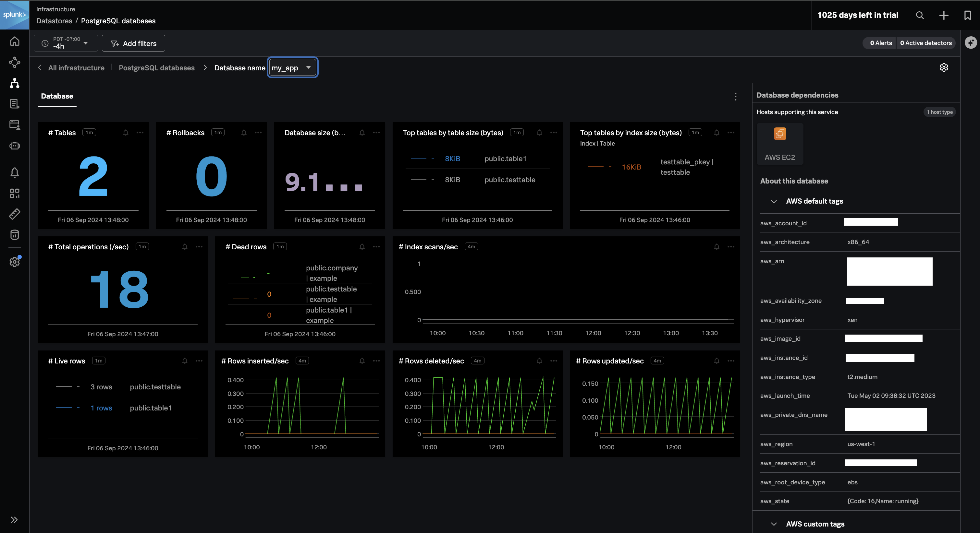
Task: Open more options on # Rollbacks chart
Action: (x=258, y=133)
